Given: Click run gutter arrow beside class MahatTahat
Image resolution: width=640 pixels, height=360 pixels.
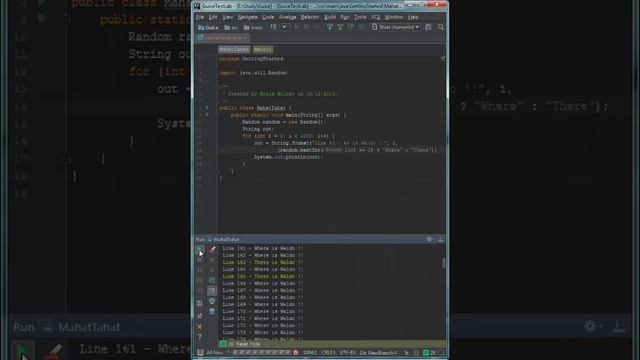Looking at the screenshot, I should click(x=207, y=108).
